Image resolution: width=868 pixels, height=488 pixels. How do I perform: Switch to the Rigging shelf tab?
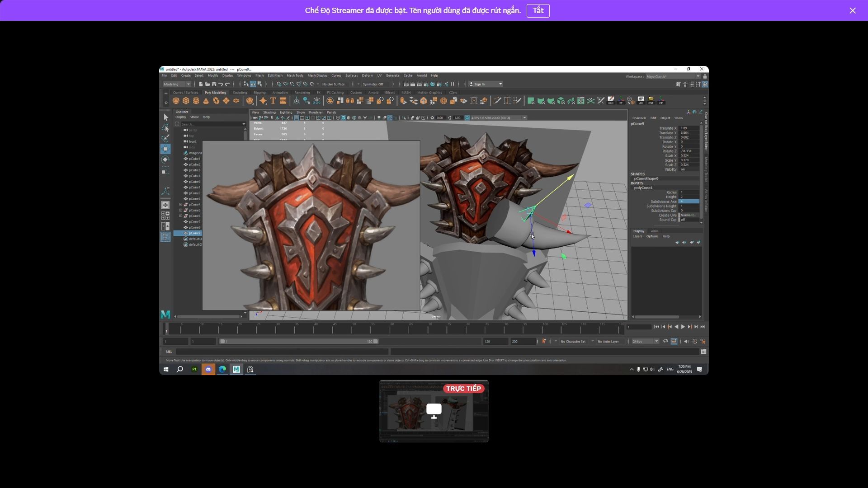[x=259, y=93]
